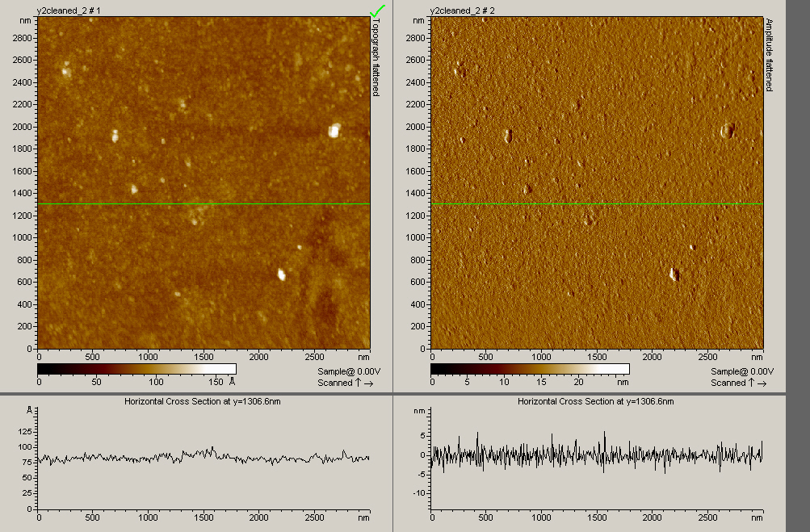810x532 pixels.
Task: Select the y2cleaned_2 # 1 panel title
Action: (x=69, y=10)
